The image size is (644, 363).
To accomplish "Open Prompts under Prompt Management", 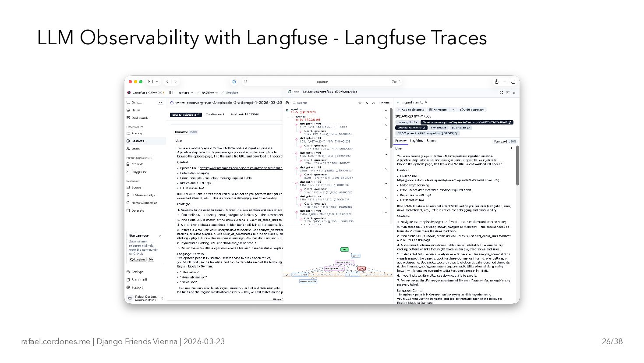I will pyautogui.click(x=137, y=164).
